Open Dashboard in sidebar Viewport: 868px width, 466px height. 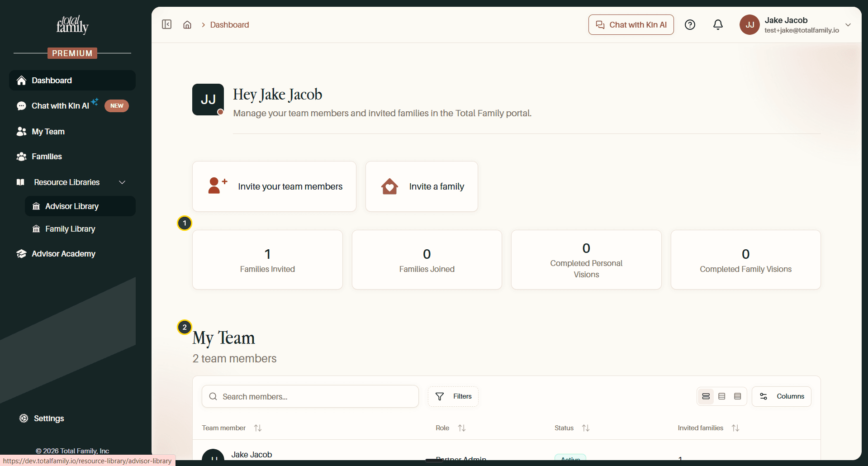72,81
